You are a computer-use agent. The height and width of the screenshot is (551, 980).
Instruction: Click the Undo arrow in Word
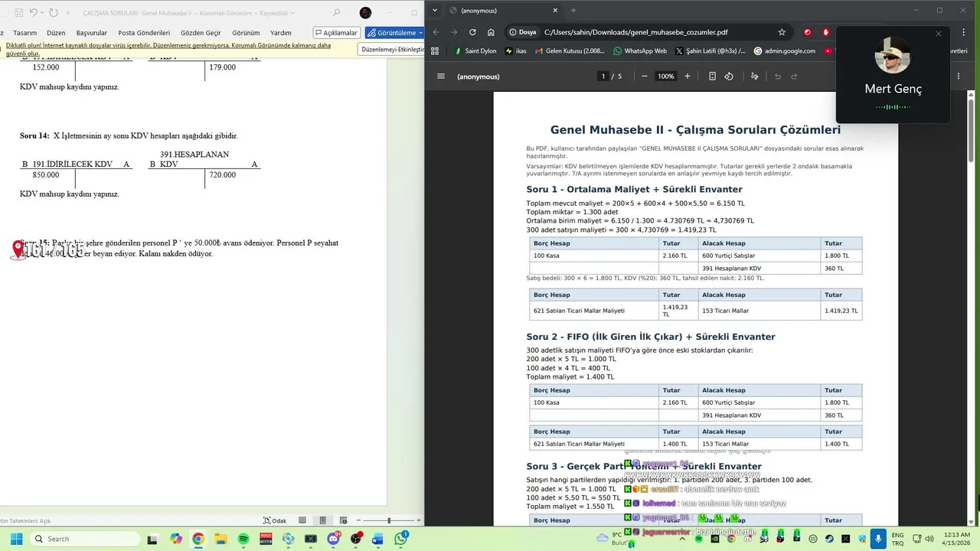[34, 13]
